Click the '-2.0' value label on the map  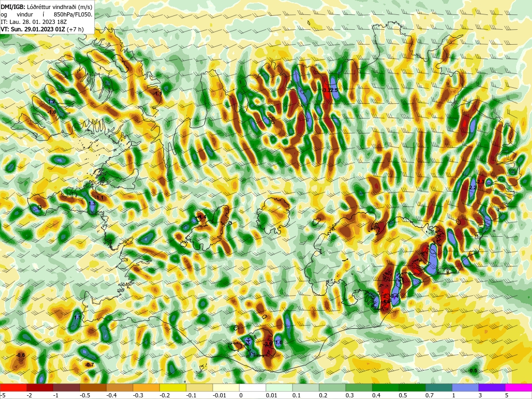268,344
